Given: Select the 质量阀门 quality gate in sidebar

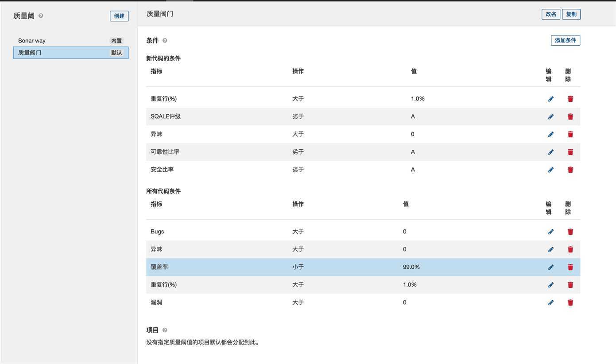Looking at the screenshot, I should 71,53.
